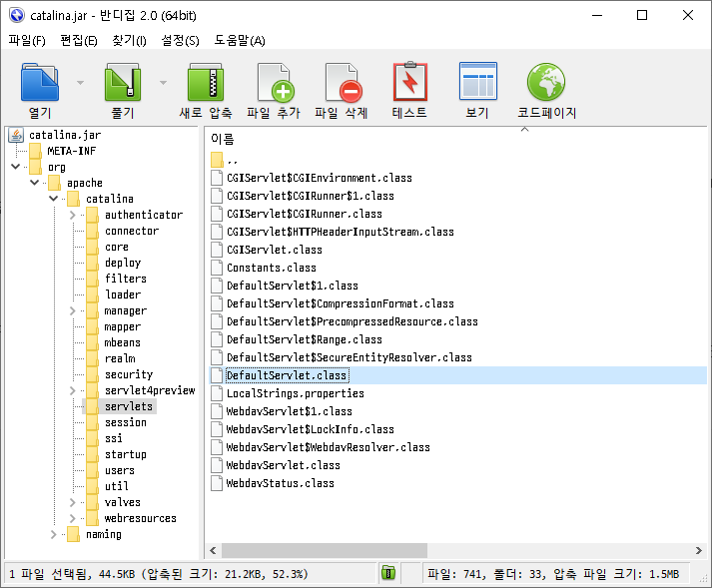Open dropdown arrow next to 풀기

click(163, 83)
